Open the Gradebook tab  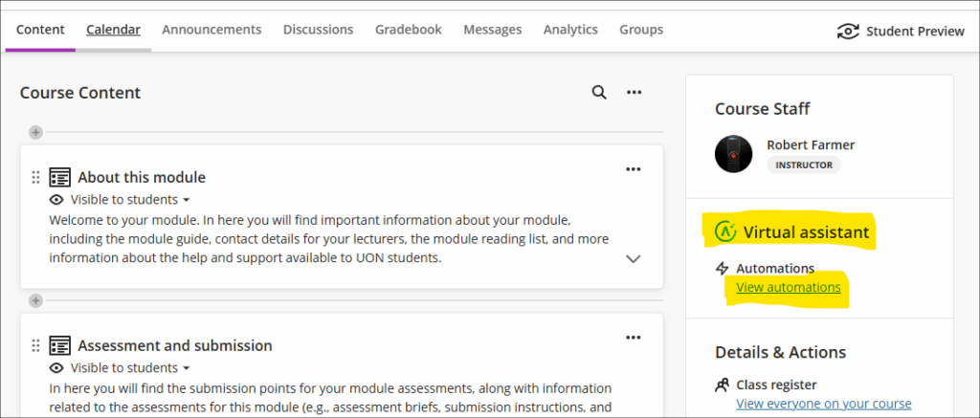[x=410, y=30]
